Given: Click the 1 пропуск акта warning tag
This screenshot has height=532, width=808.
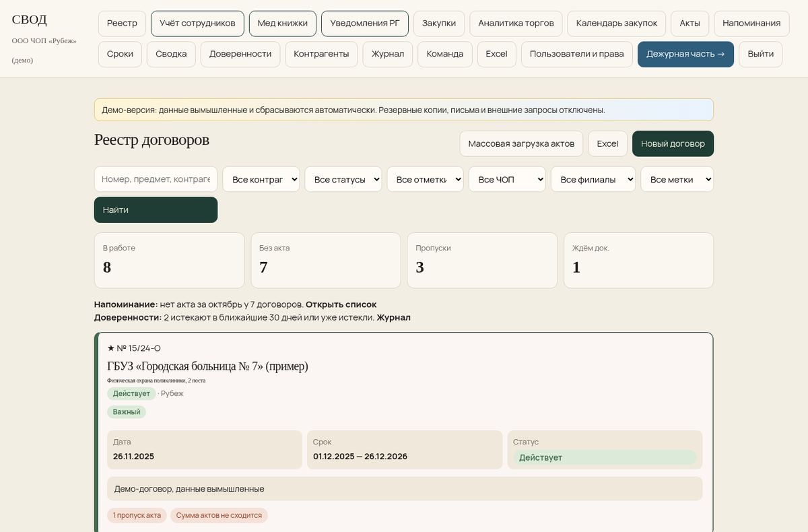Looking at the screenshot, I should tap(137, 515).
